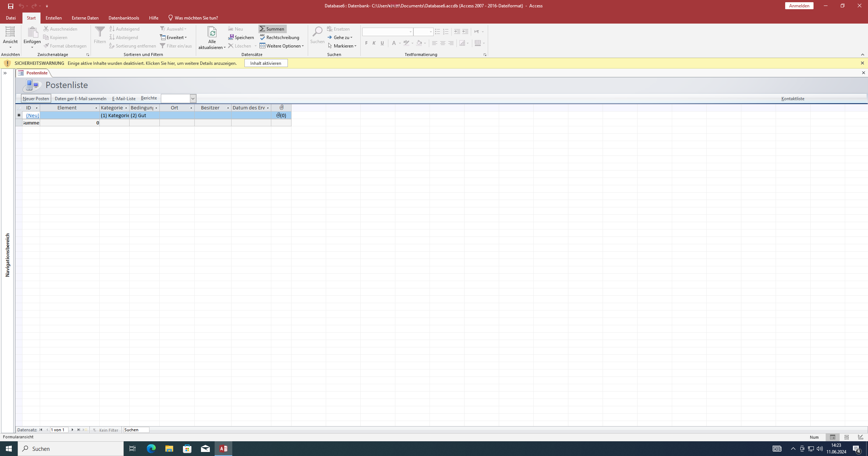Open Microsoft Edge from taskbar
Viewport: 868px width, 456px height.
coord(151,448)
